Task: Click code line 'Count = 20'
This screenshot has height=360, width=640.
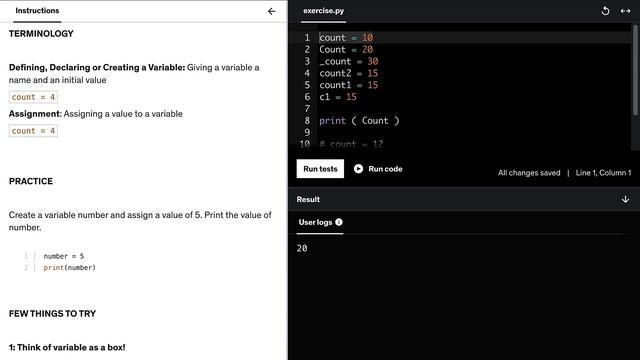Action: (346, 49)
